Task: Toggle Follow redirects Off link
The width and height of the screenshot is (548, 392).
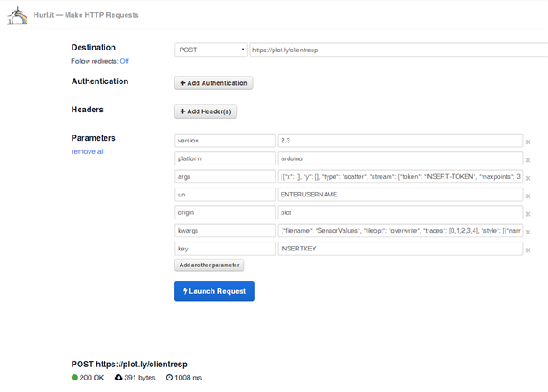Action: (x=125, y=61)
